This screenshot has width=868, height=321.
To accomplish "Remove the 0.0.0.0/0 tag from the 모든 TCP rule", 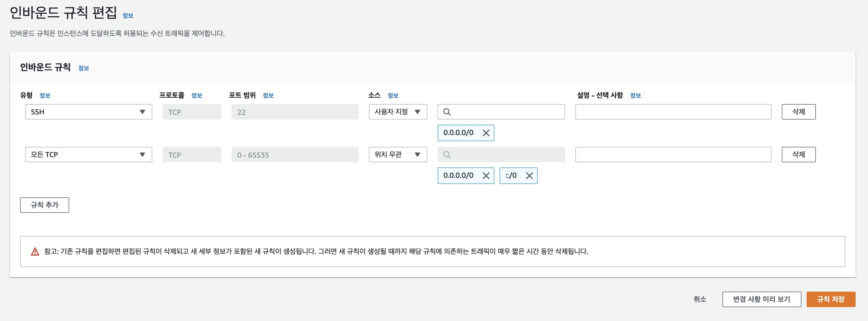I will (486, 176).
